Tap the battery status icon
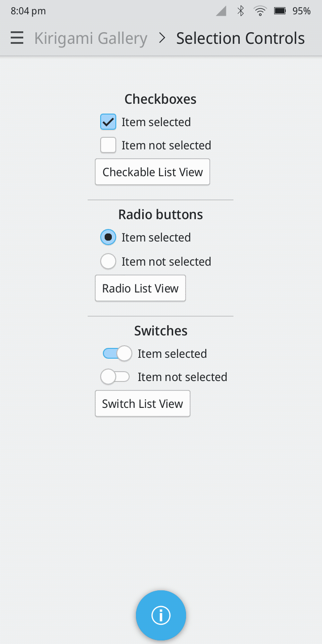The image size is (322, 644). click(x=280, y=11)
